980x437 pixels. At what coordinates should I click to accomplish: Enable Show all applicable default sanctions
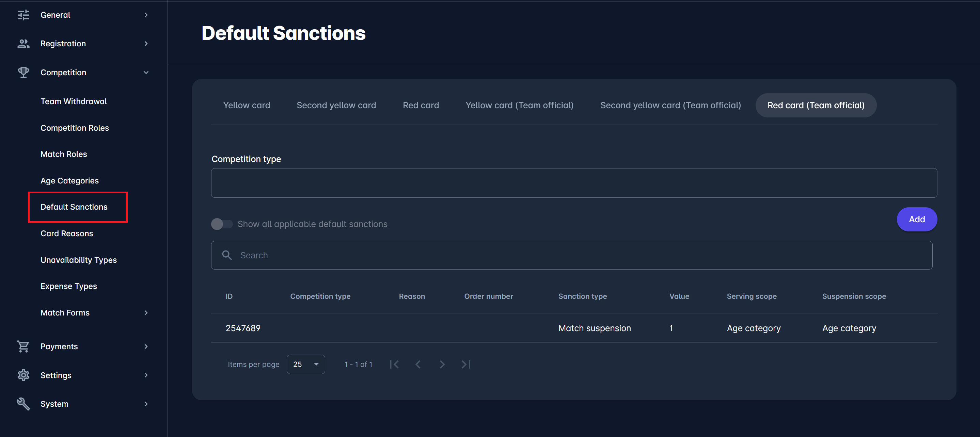pos(222,224)
